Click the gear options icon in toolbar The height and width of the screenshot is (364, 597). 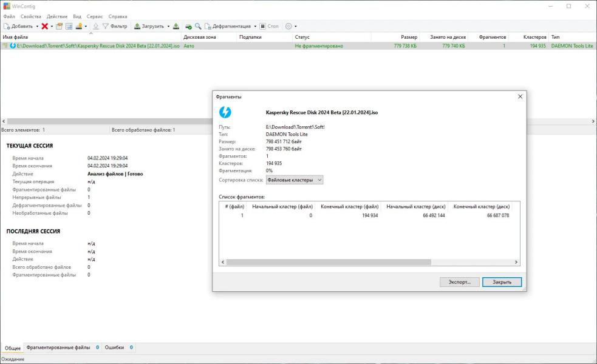point(288,26)
